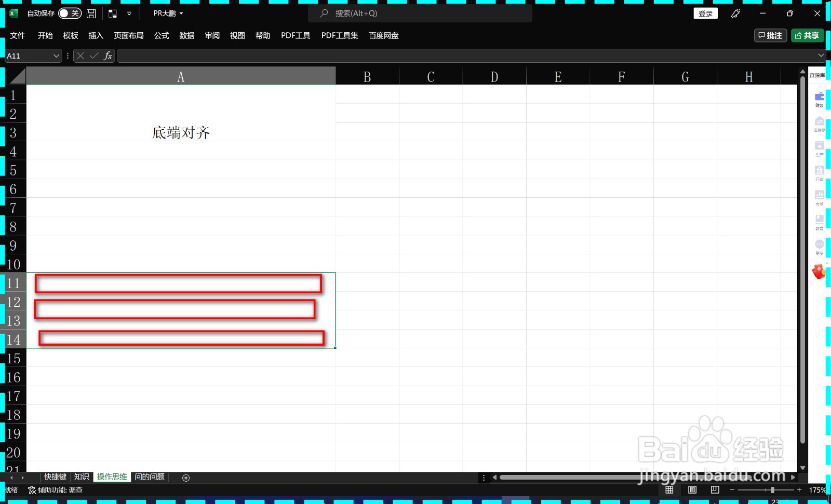Open the 页面布局 tab
831x504 pixels.
pos(129,35)
